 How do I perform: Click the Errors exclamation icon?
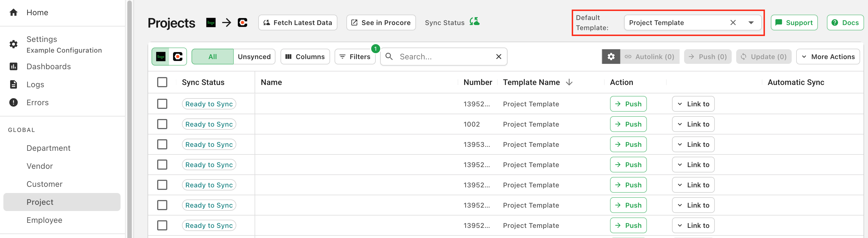14,102
